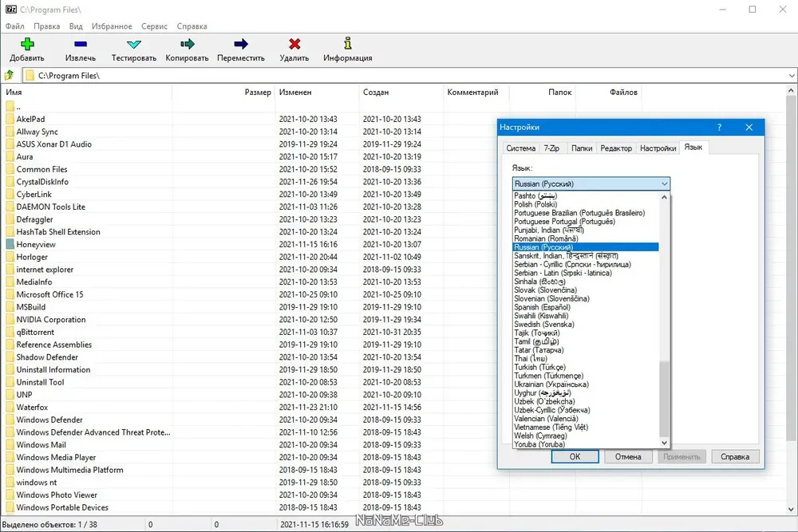Click the Отмена button
This screenshot has height=532, width=798.
628,457
